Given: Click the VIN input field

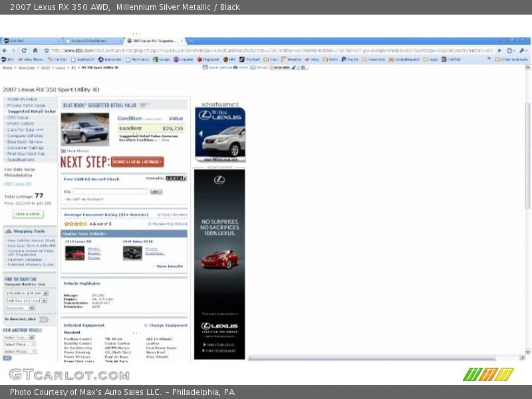Looking at the screenshot, I should click(x=110, y=192).
